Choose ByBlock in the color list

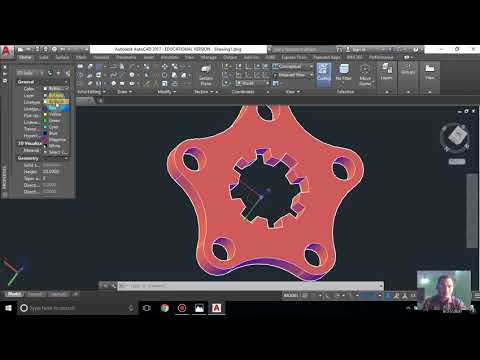[x=56, y=101]
